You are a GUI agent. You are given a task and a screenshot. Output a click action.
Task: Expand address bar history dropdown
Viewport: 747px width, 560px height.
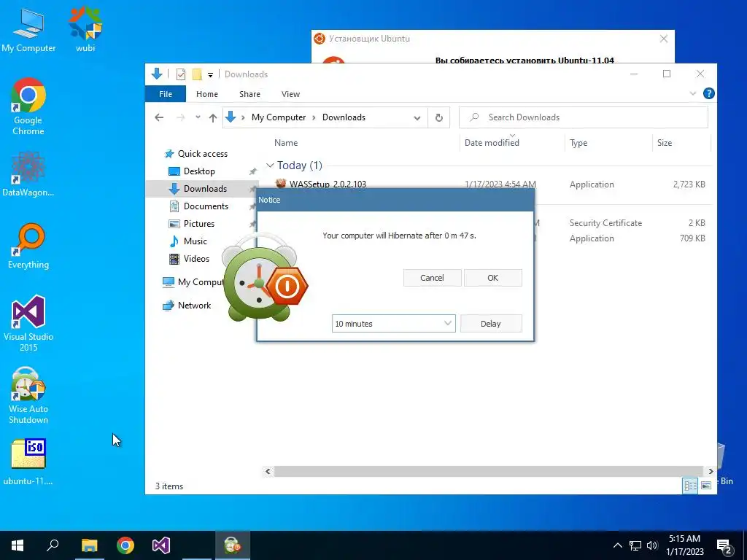point(417,117)
